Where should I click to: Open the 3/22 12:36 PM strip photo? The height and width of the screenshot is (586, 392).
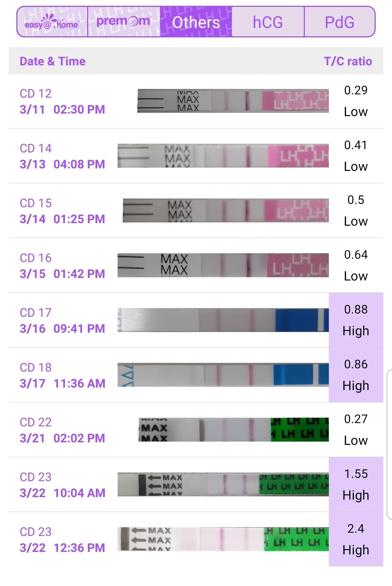coord(223,539)
